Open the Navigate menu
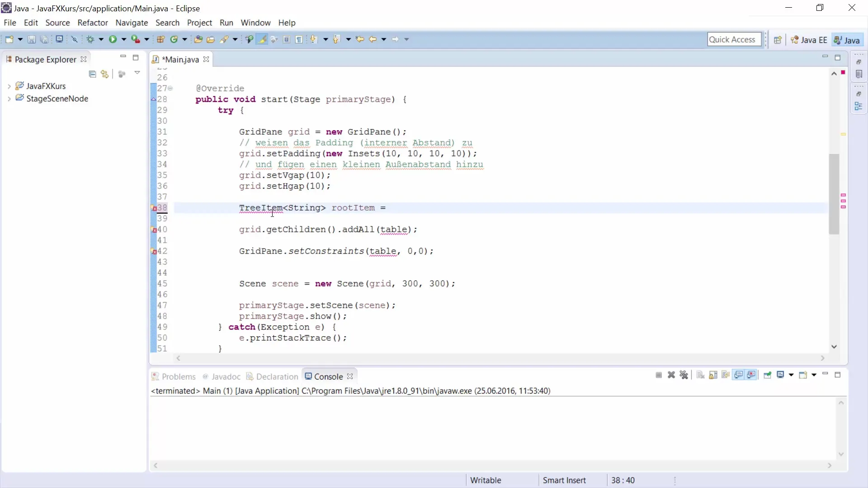 click(x=132, y=23)
